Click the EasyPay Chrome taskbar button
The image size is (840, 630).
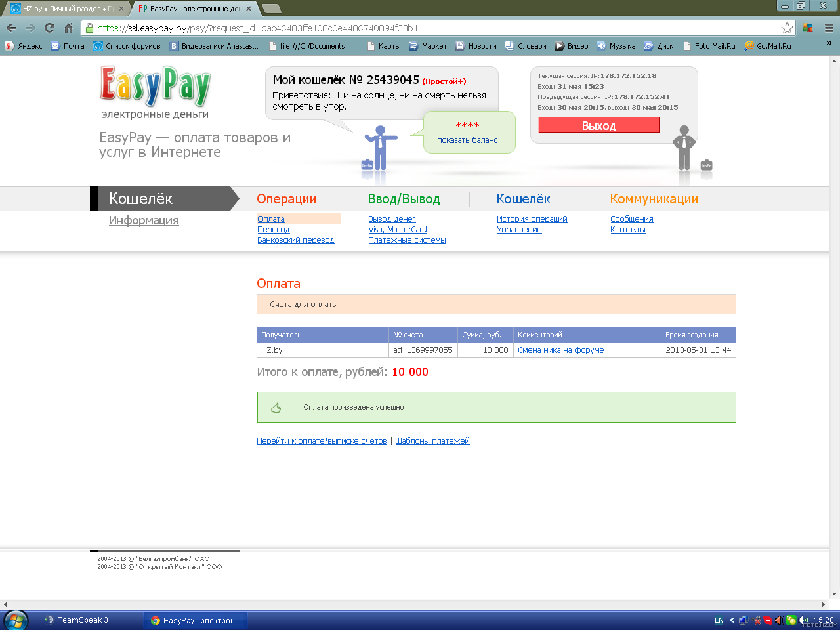coord(196,620)
